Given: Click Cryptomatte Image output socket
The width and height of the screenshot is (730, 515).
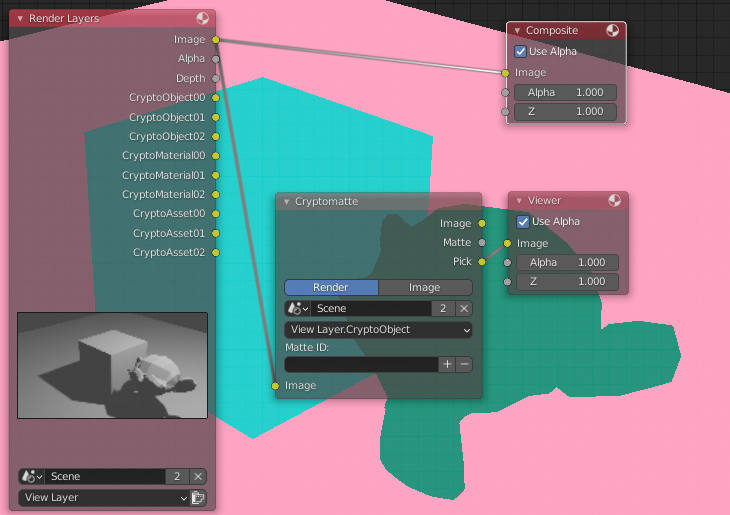Looking at the screenshot, I should click(482, 224).
